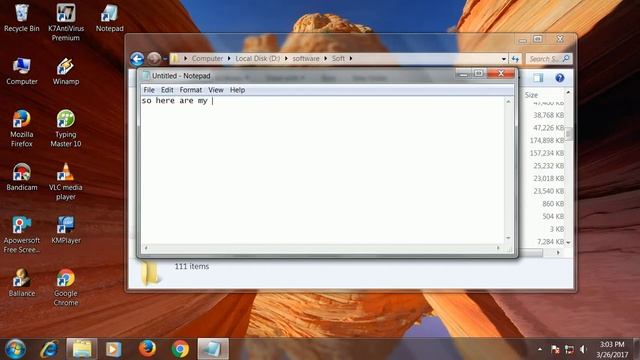Select the 860 KB size entry
The height and width of the screenshot is (360, 640).
pos(553,204)
